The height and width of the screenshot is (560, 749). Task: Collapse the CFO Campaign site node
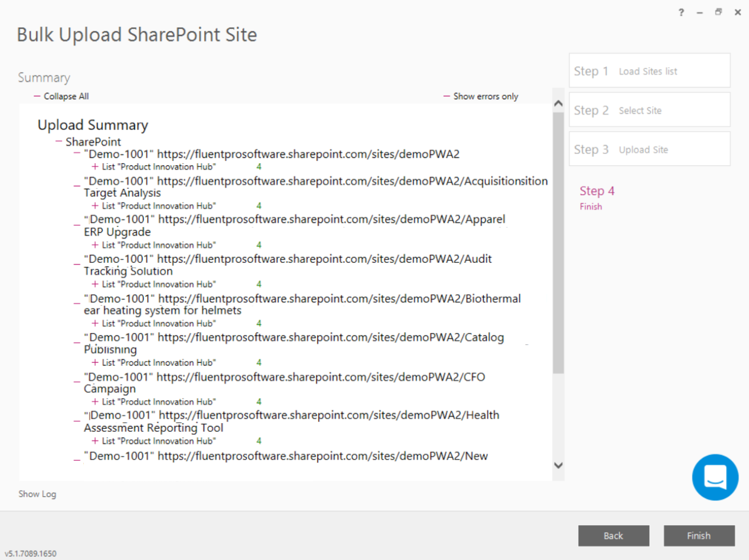(77, 382)
